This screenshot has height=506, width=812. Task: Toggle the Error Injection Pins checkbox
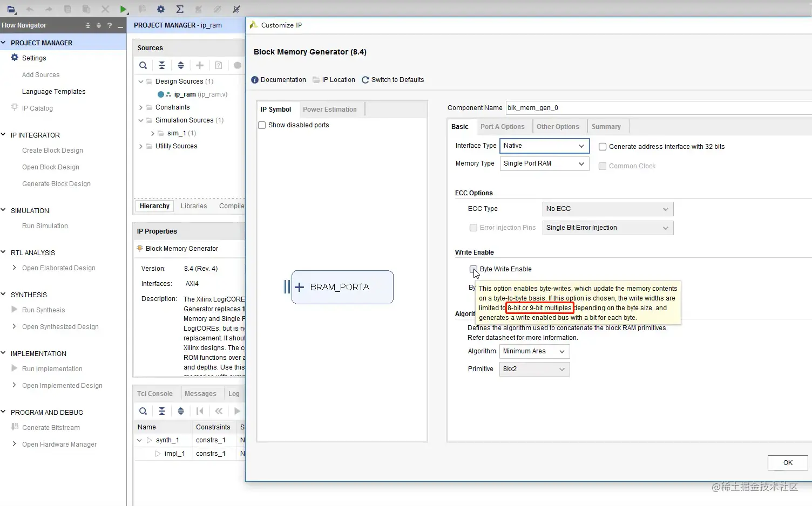click(x=473, y=228)
